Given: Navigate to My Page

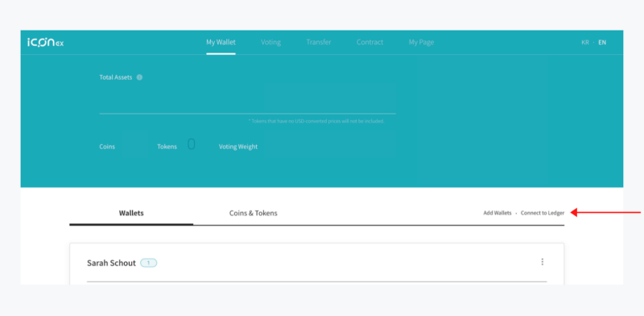Looking at the screenshot, I should pyautogui.click(x=421, y=43).
